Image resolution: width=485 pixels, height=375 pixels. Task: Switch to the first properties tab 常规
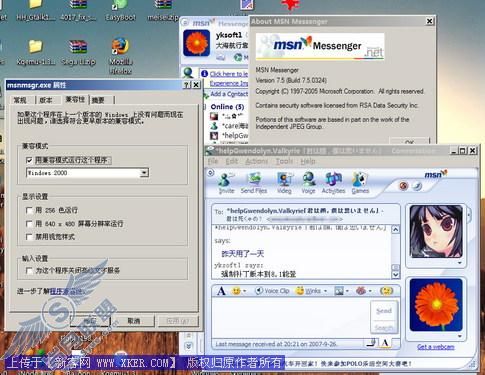pos(20,100)
